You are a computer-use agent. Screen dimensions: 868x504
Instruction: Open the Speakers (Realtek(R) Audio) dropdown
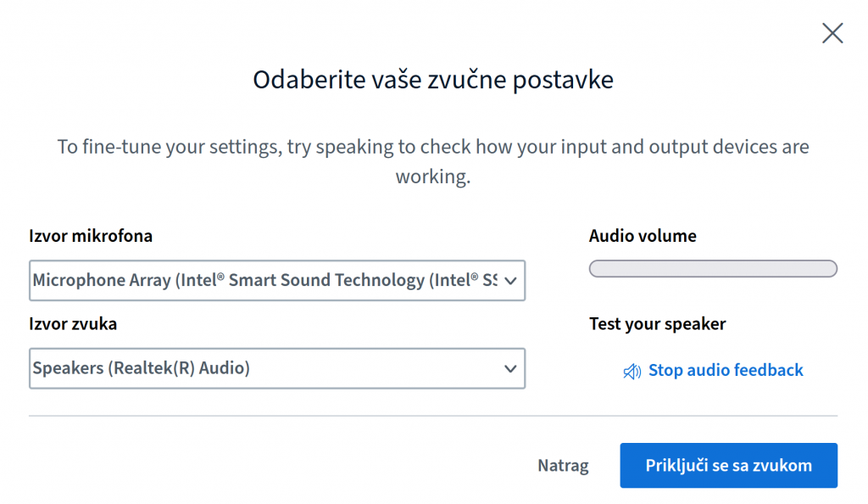(x=277, y=368)
